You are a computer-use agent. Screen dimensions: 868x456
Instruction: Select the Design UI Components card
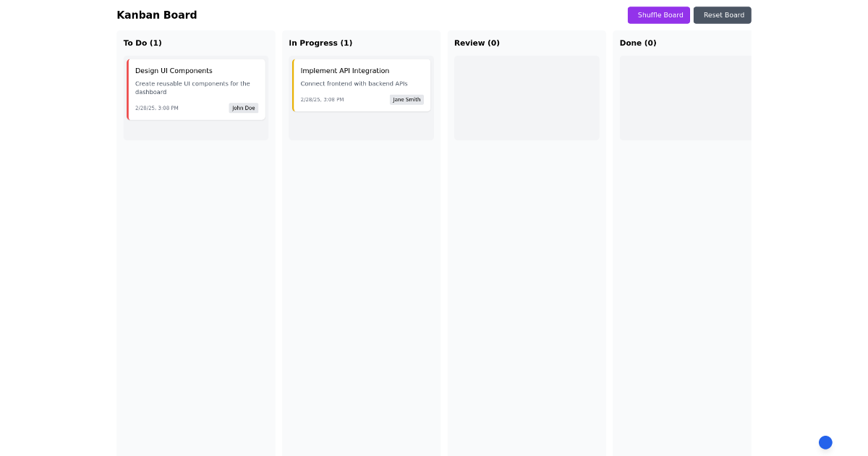(x=195, y=88)
